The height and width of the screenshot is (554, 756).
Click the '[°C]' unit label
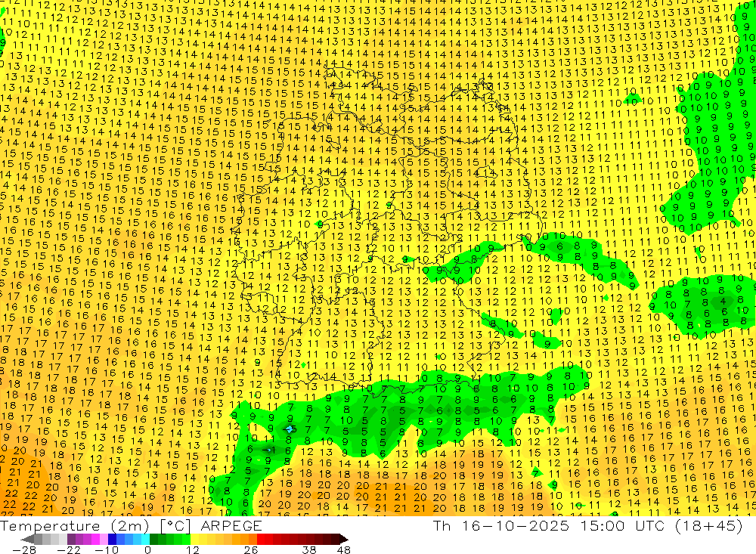click(175, 527)
